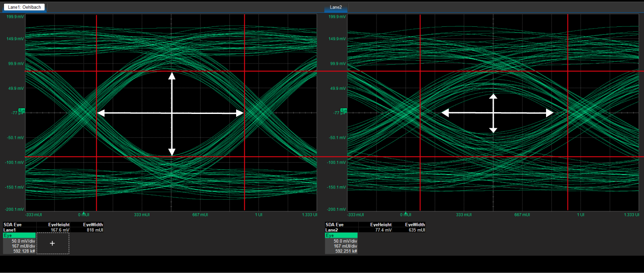Switch to the Lane2 tab
Image resolution: width=644 pixels, height=273 pixels.
pyautogui.click(x=335, y=7)
